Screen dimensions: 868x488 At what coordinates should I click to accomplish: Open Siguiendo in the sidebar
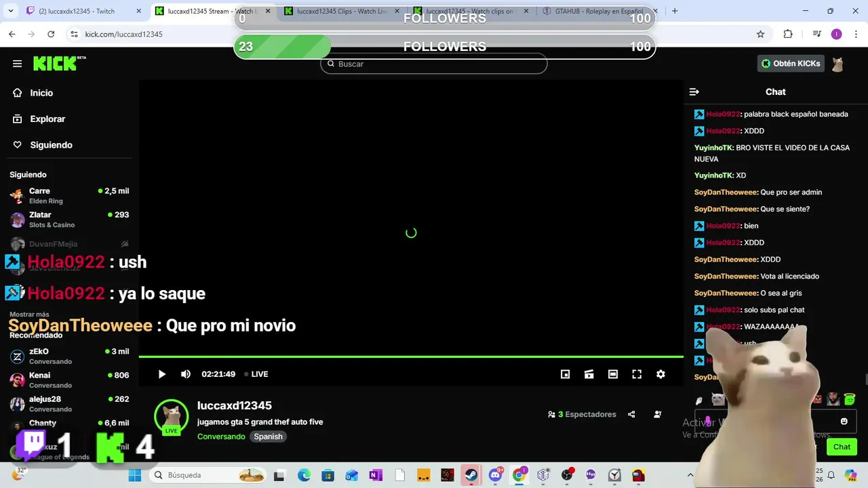tap(51, 145)
